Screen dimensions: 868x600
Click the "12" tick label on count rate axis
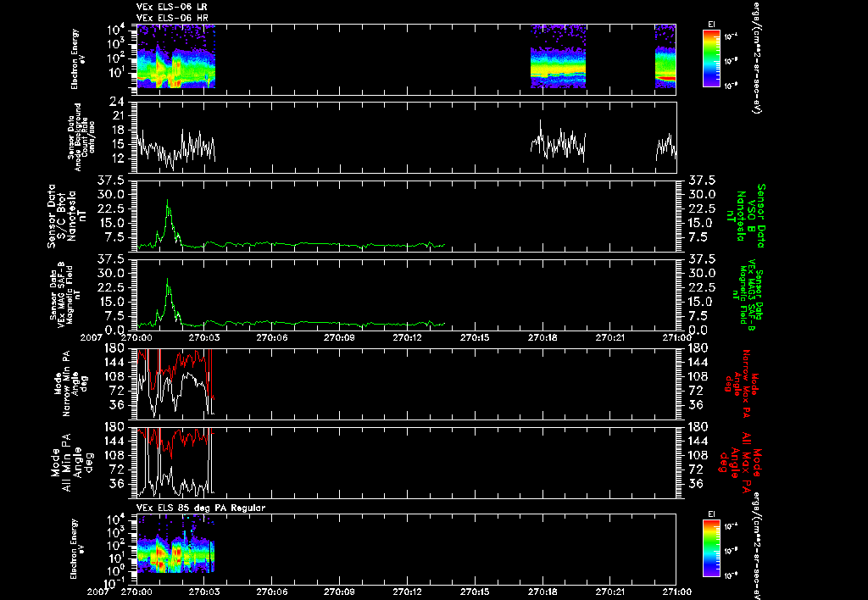click(x=116, y=158)
